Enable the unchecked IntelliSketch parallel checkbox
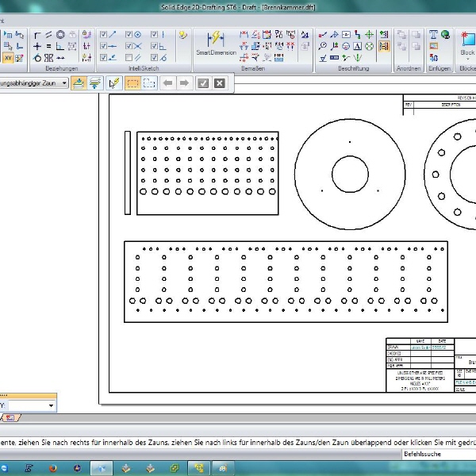Viewport: 476px width, 476px height. [x=129, y=57]
